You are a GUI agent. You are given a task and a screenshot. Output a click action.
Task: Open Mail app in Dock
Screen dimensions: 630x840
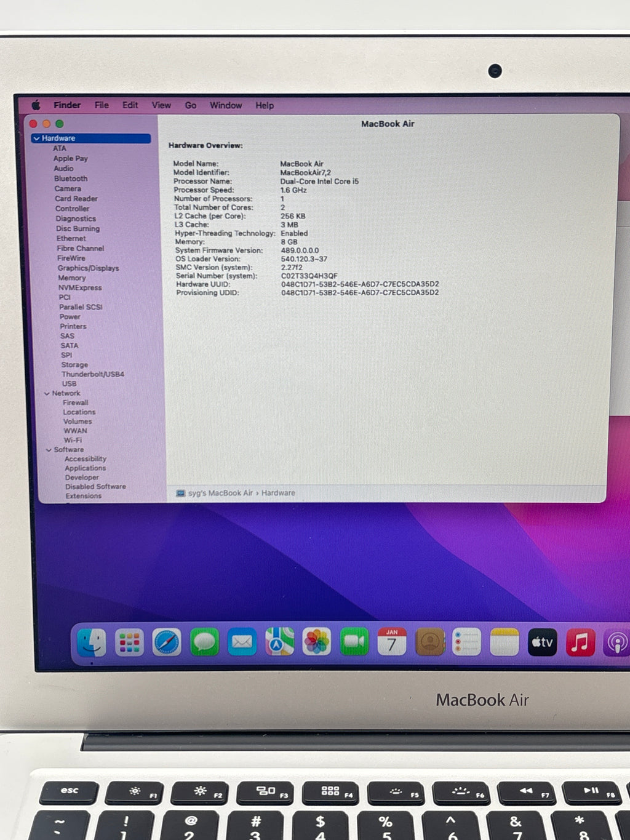[x=242, y=642]
